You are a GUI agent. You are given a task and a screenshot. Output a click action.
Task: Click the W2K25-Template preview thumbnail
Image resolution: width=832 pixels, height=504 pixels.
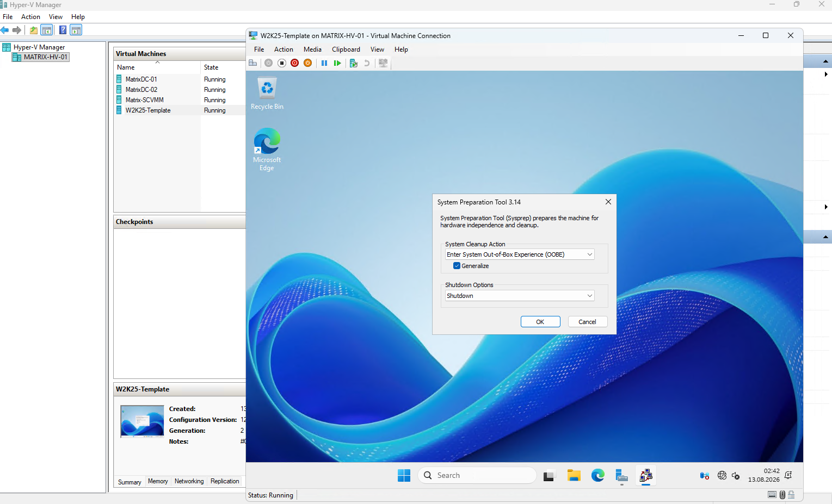click(142, 421)
